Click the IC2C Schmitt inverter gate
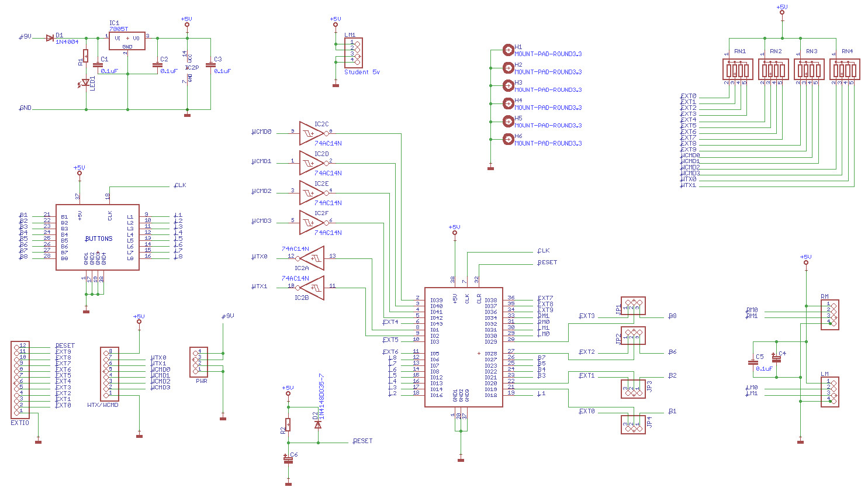 [311, 133]
